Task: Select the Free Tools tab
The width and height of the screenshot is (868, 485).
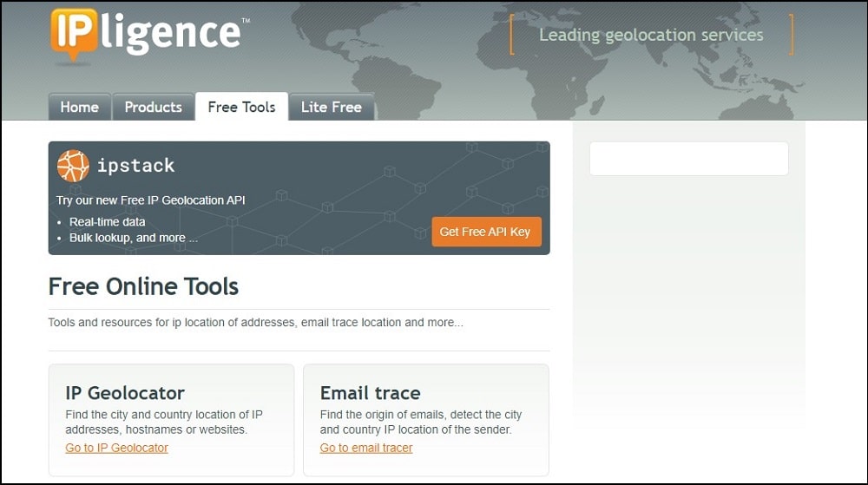Action: point(242,107)
